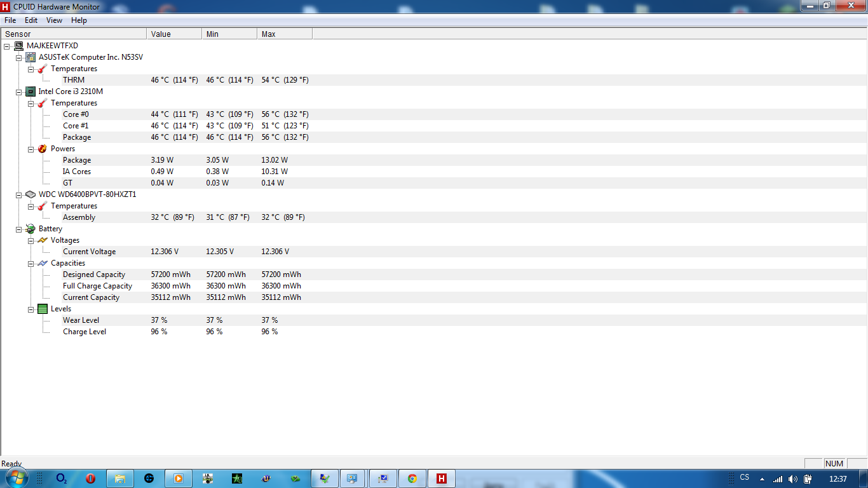Click the 13.02 W max package power value
This screenshot has width=868, height=488.
click(275, 160)
